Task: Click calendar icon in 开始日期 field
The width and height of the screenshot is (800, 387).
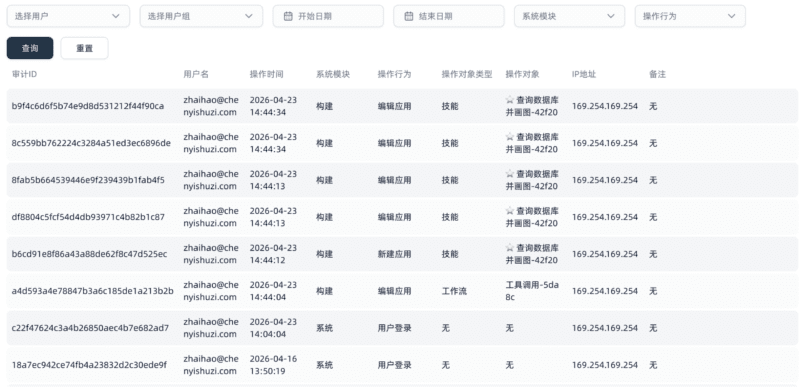Action: (288, 16)
